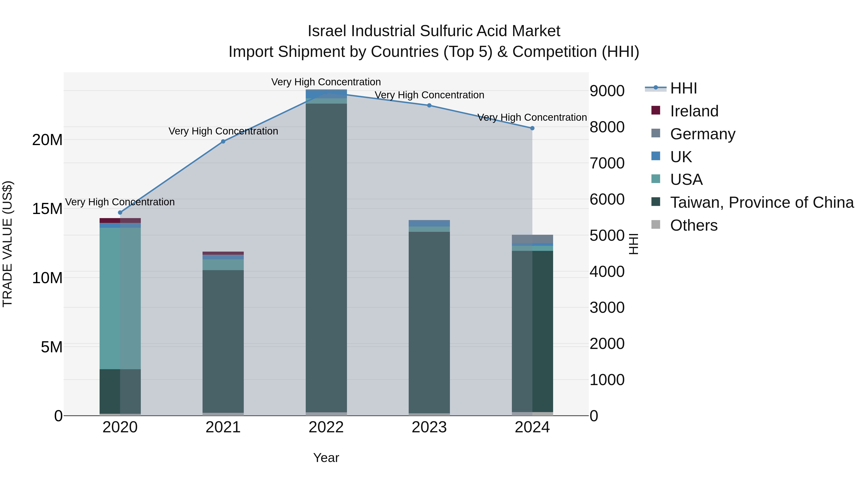
Task: Click the 2021 Very High Concentration annotation
Action: (224, 131)
